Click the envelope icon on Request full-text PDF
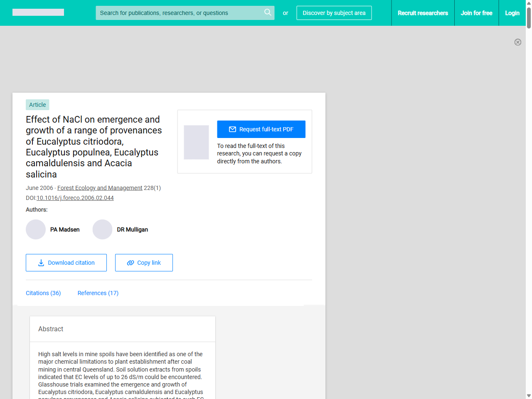The width and height of the screenshot is (532, 399). coord(232,129)
